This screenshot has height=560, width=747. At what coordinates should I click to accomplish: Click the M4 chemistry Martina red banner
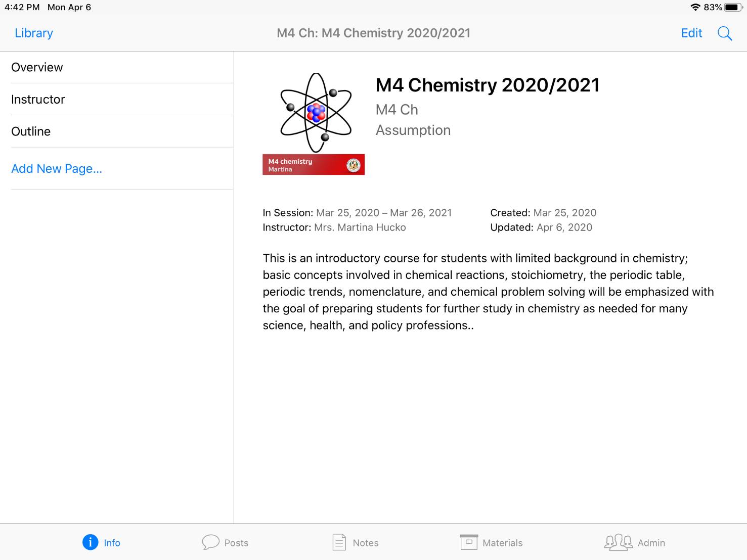(x=314, y=165)
